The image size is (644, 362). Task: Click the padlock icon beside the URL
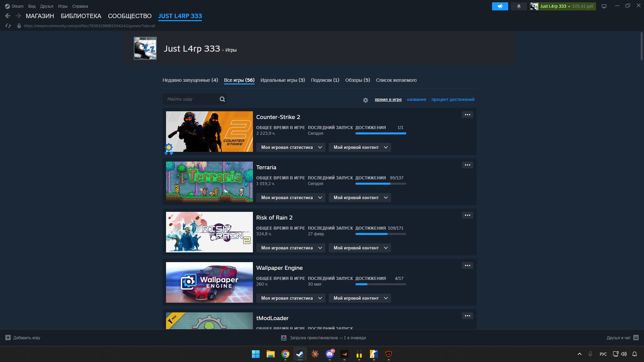[19, 26]
